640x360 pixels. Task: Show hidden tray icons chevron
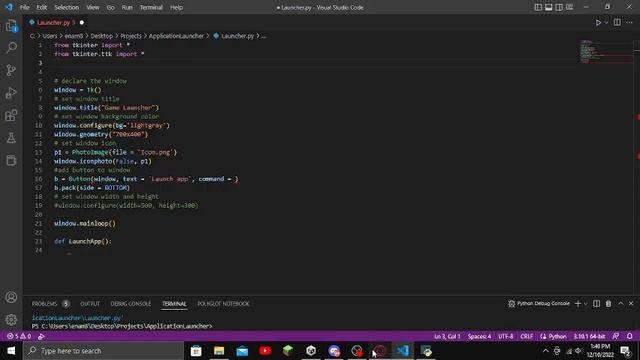(546, 351)
